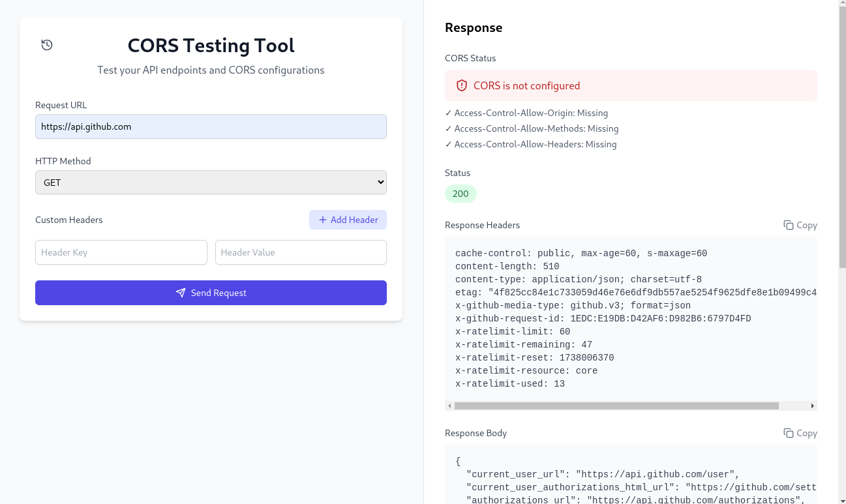Screen dimensions: 846x504
Task: Click the 'x-ratelimit-reset: 1738006370' line
Action: pyautogui.click(x=535, y=357)
